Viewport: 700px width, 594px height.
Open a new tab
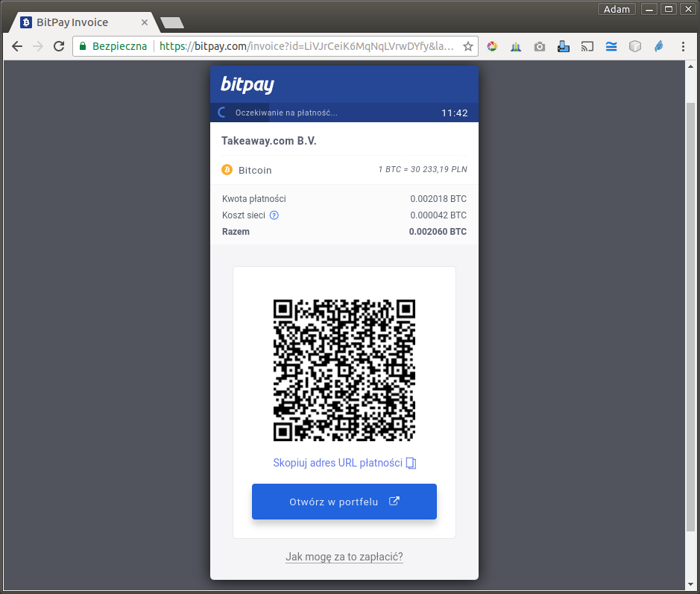[171, 22]
